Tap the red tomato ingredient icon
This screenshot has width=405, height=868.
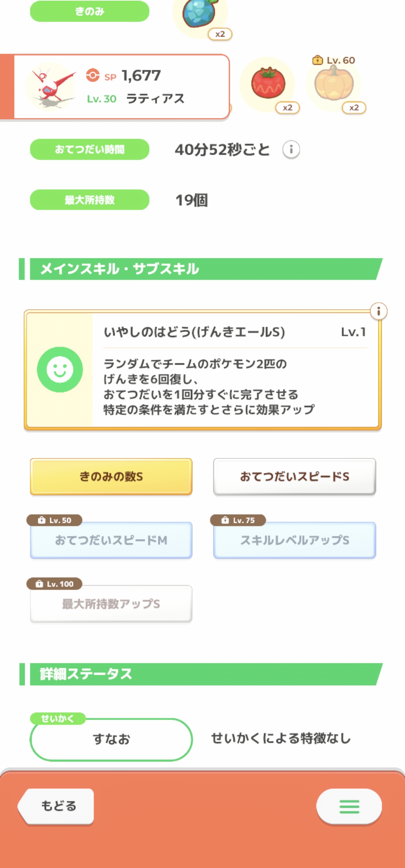[x=268, y=84]
